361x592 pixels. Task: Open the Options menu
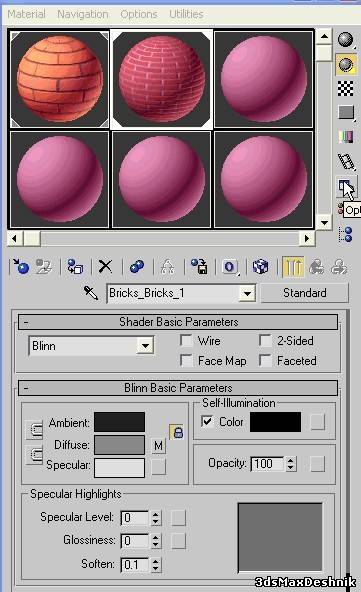coord(139,14)
